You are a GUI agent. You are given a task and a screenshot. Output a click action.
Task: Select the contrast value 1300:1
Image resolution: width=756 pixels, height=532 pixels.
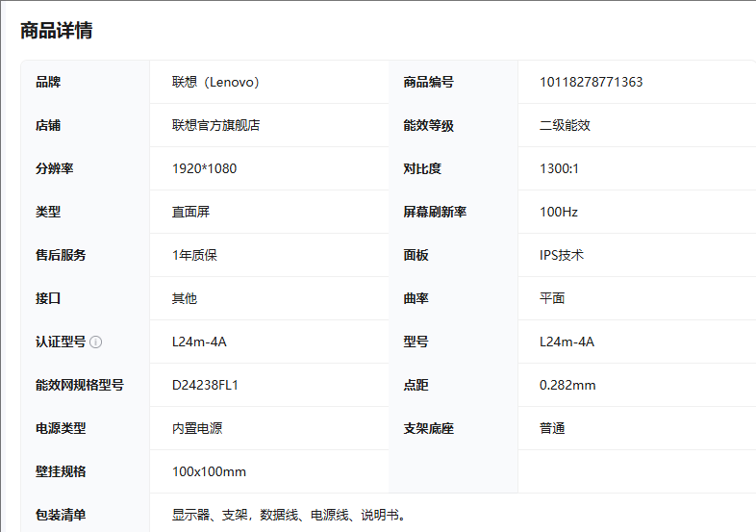[559, 168]
